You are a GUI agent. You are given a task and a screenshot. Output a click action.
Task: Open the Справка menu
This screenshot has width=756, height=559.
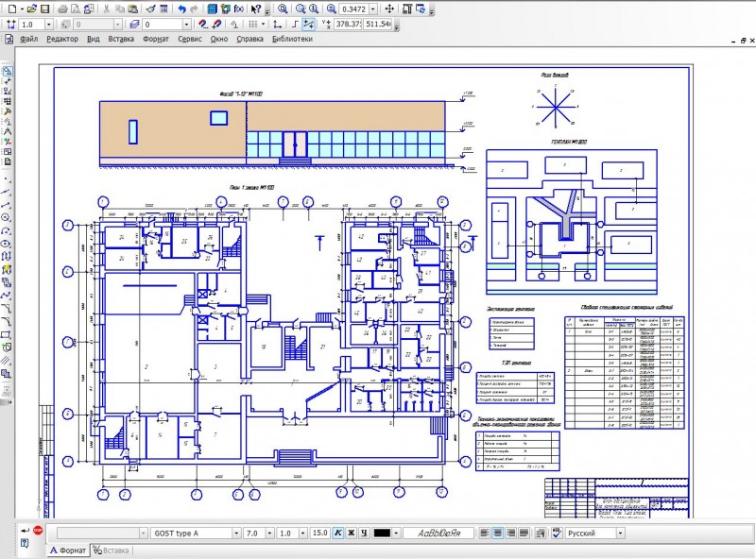coord(249,39)
